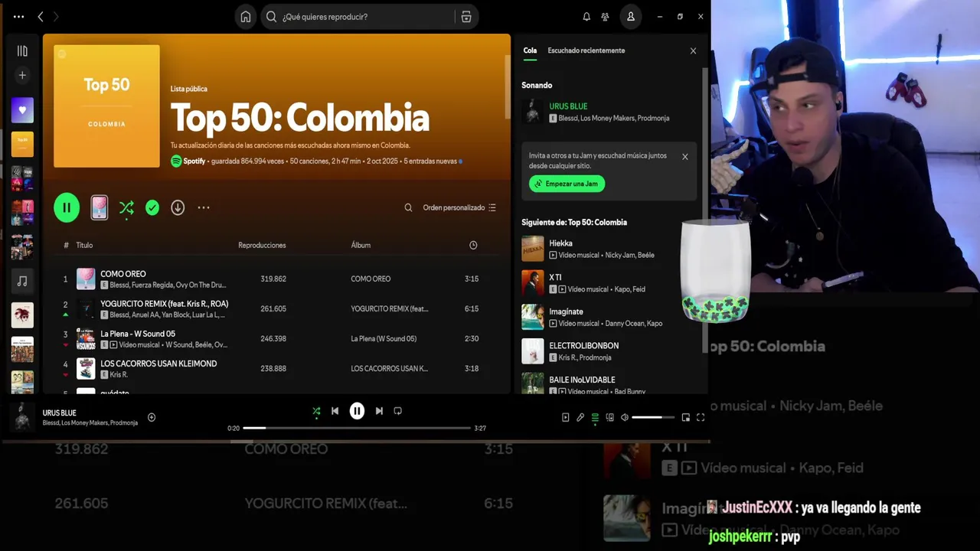The image size is (980, 551).
Task: Select the track COMO OREO
Action: [x=276, y=279]
